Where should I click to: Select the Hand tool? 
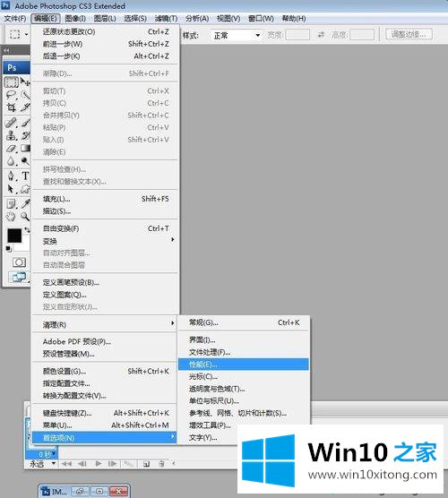11,217
